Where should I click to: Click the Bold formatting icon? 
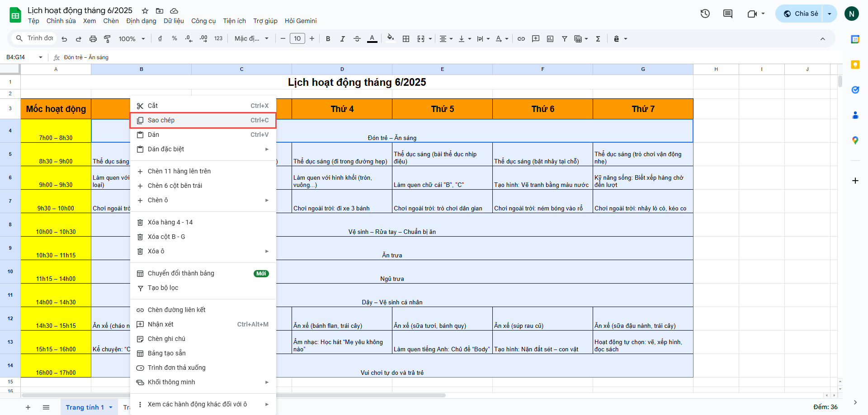328,39
